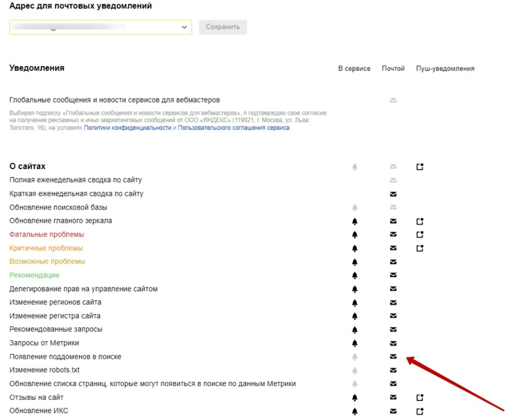Screen dimensions: 514x420
Task: Toggle email icon for Рекомендации
Action: click(x=393, y=275)
